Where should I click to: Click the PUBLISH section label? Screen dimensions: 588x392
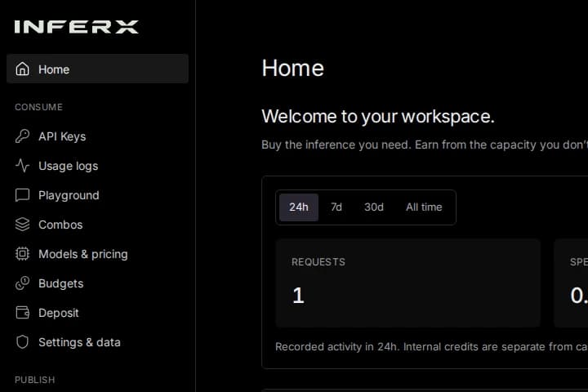[x=35, y=380]
